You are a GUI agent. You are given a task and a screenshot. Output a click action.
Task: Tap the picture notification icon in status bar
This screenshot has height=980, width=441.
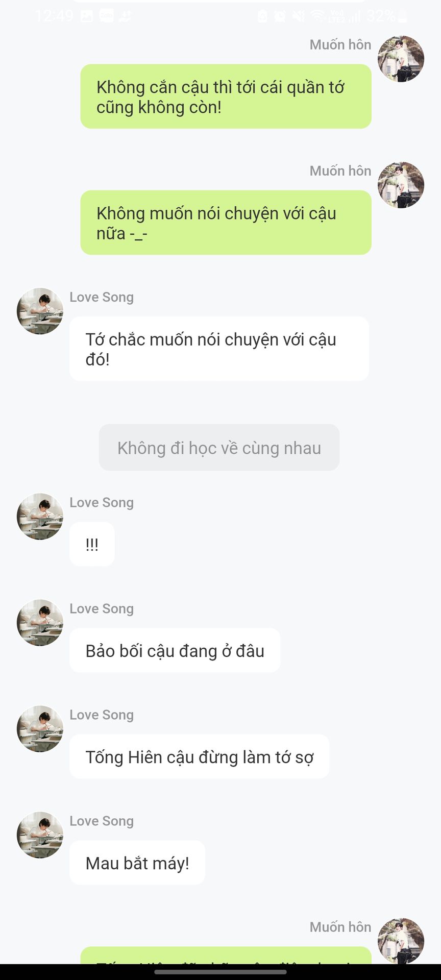pos(87,16)
